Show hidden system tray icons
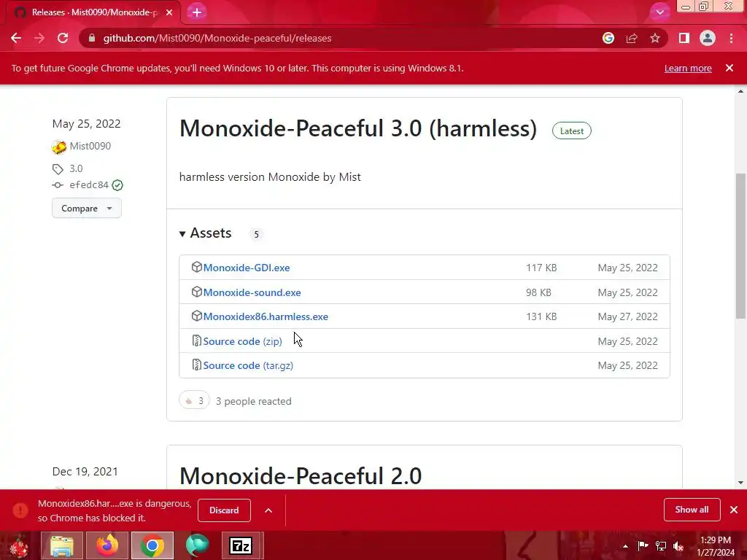 coord(625,546)
